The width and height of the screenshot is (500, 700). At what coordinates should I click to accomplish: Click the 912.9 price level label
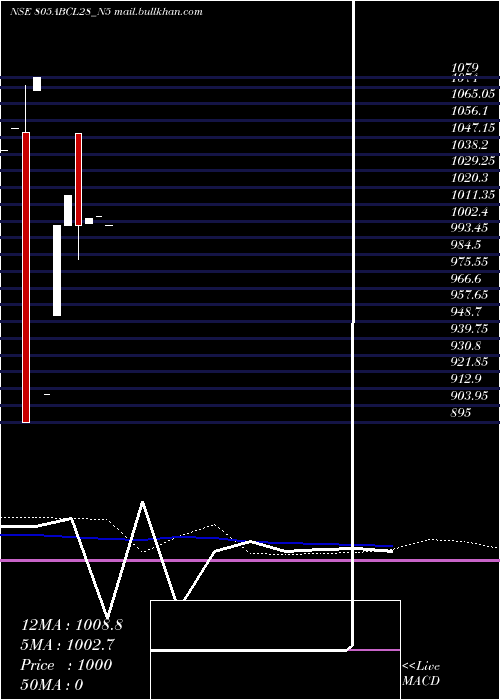(x=466, y=379)
